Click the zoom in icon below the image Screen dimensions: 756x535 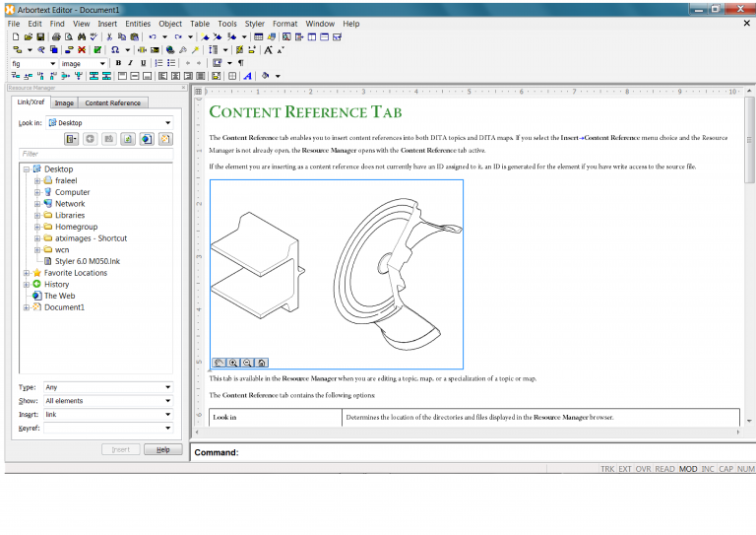pos(233,363)
